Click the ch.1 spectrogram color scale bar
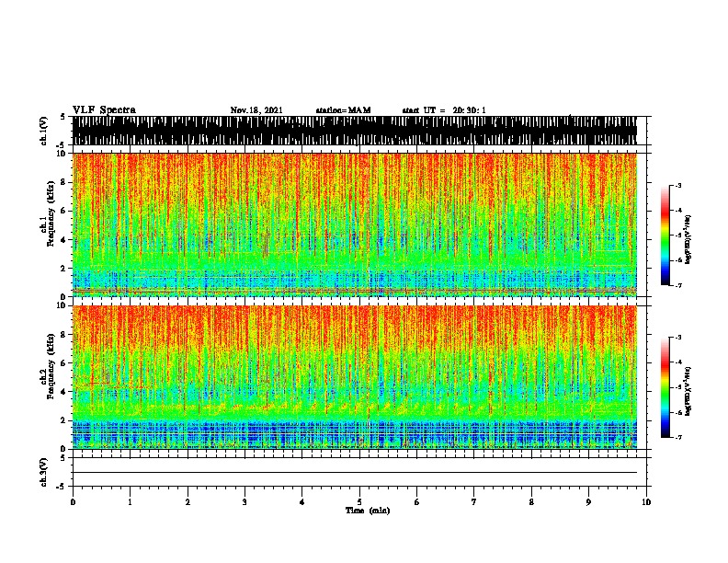 [665, 236]
